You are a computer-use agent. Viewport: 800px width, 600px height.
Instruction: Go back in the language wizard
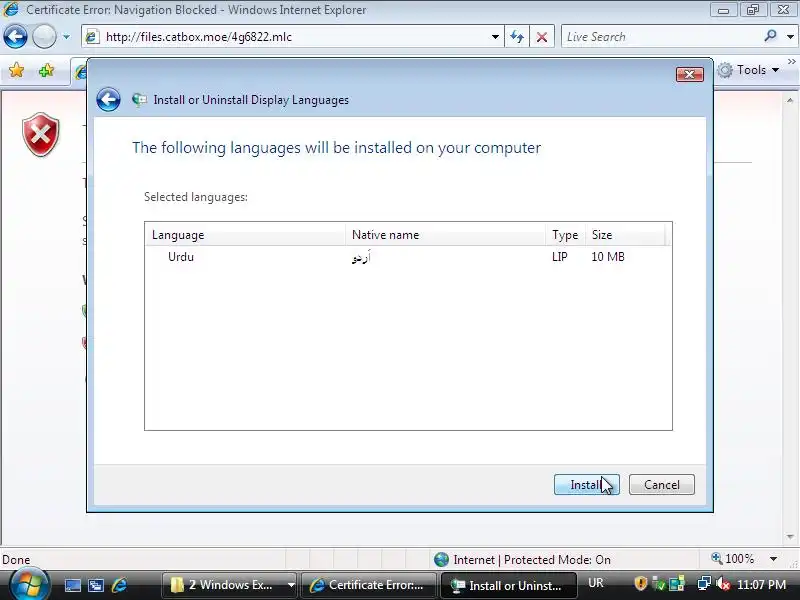coord(108,99)
